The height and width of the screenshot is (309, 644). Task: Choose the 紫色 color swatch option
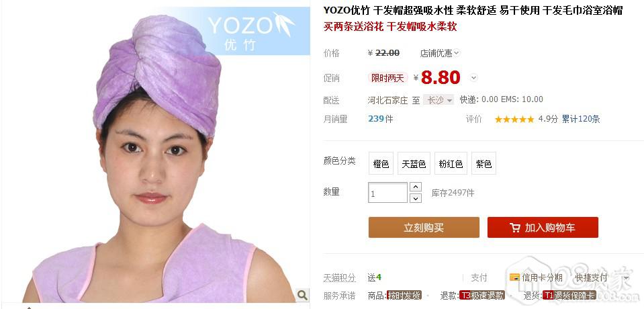[x=484, y=163]
